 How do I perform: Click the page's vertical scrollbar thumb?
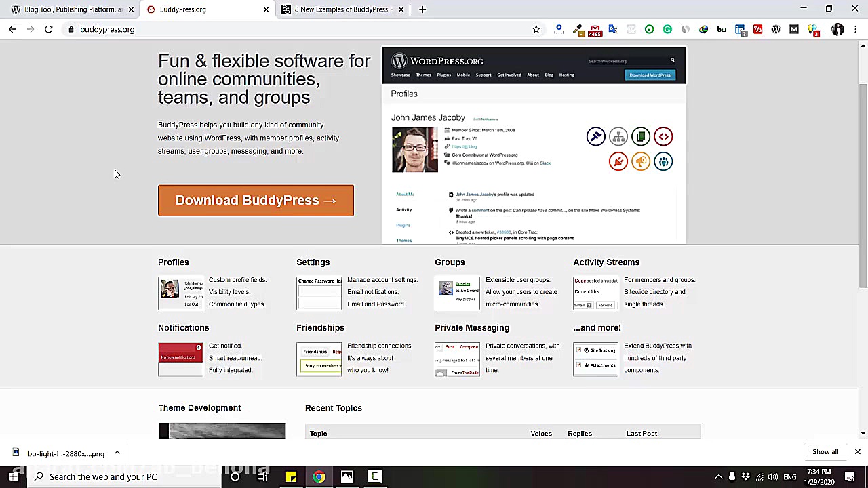point(863,183)
